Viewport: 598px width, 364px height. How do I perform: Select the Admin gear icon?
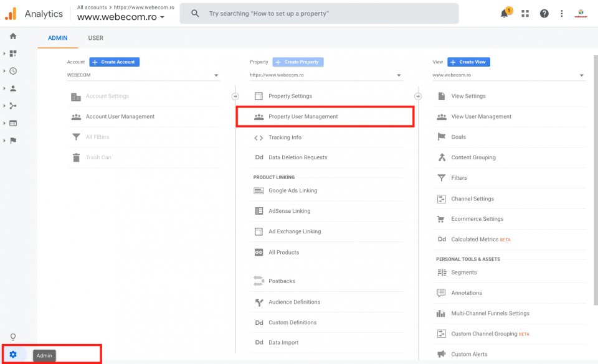tap(12, 355)
